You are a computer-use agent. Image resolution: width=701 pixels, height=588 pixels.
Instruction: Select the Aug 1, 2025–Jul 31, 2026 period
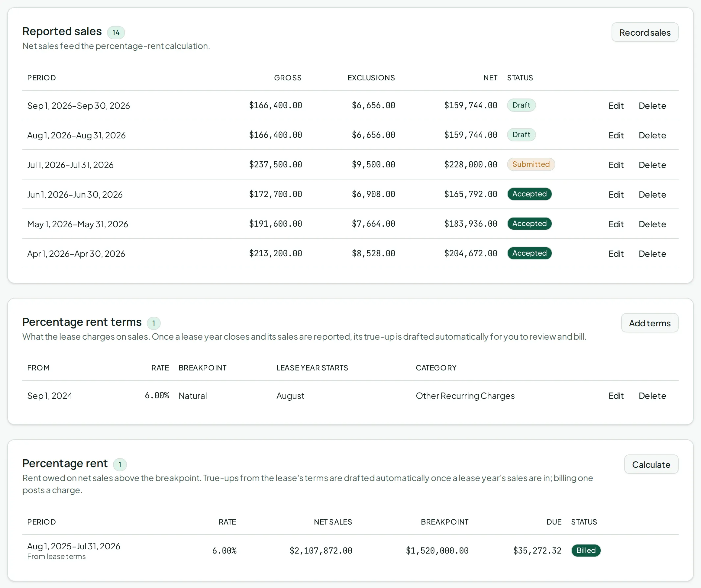point(73,546)
